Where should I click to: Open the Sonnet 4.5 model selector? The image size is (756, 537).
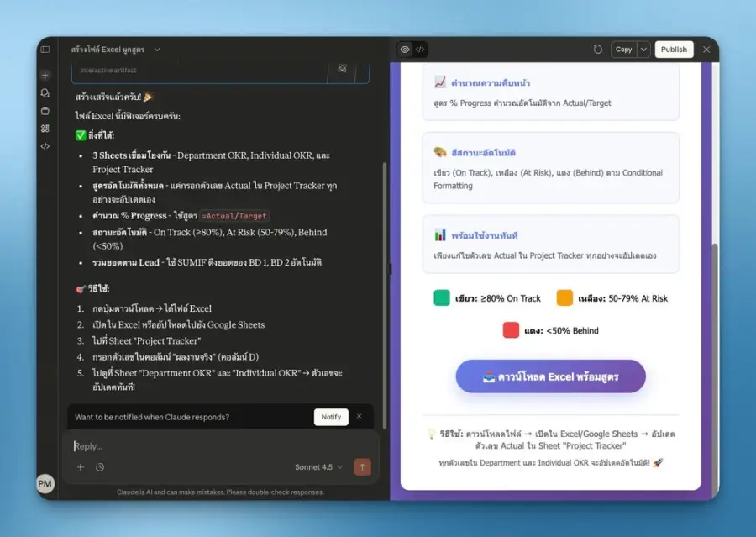(x=318, y=467)
